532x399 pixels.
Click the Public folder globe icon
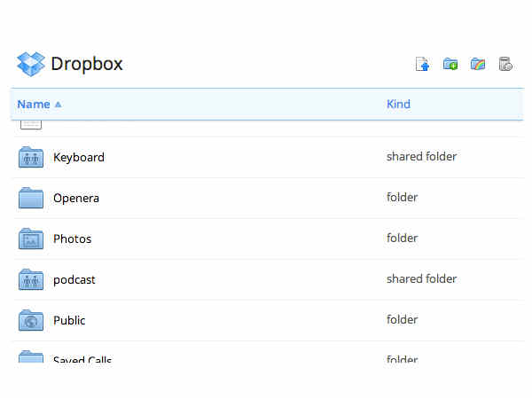click(31, 320)
